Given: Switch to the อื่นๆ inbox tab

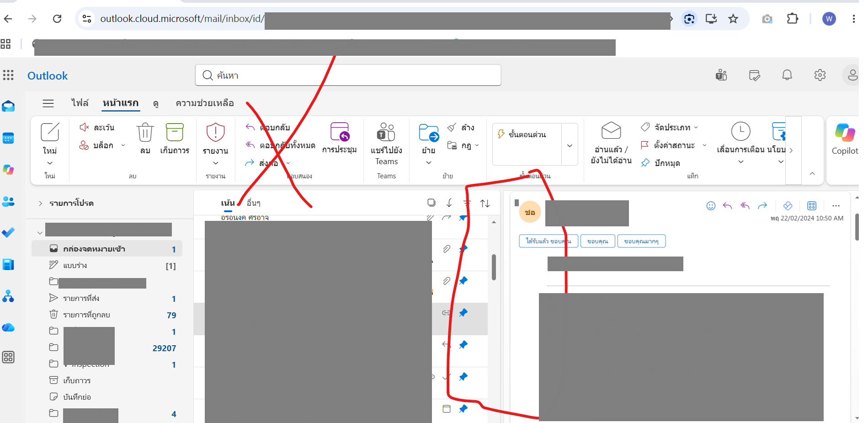Looking at the screenshot, I should [254, 203].
